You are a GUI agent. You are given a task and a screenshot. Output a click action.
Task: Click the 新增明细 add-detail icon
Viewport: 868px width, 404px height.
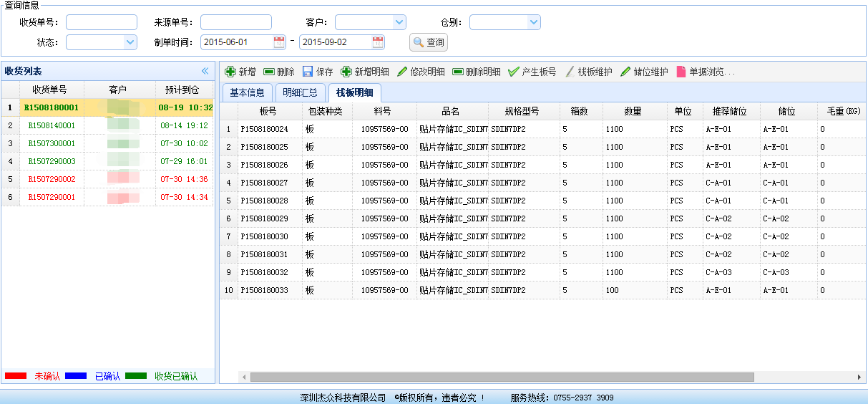click(x=346, y=72)
